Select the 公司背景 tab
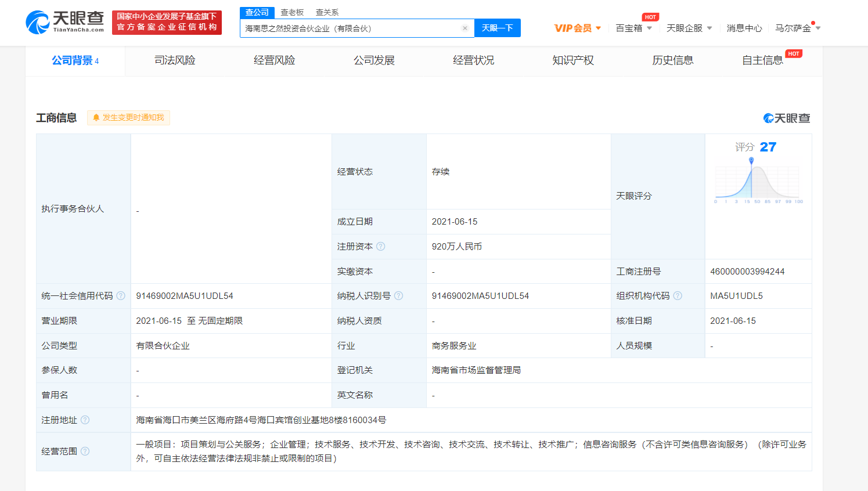868x491 pixels. click(x=75, y=60)
